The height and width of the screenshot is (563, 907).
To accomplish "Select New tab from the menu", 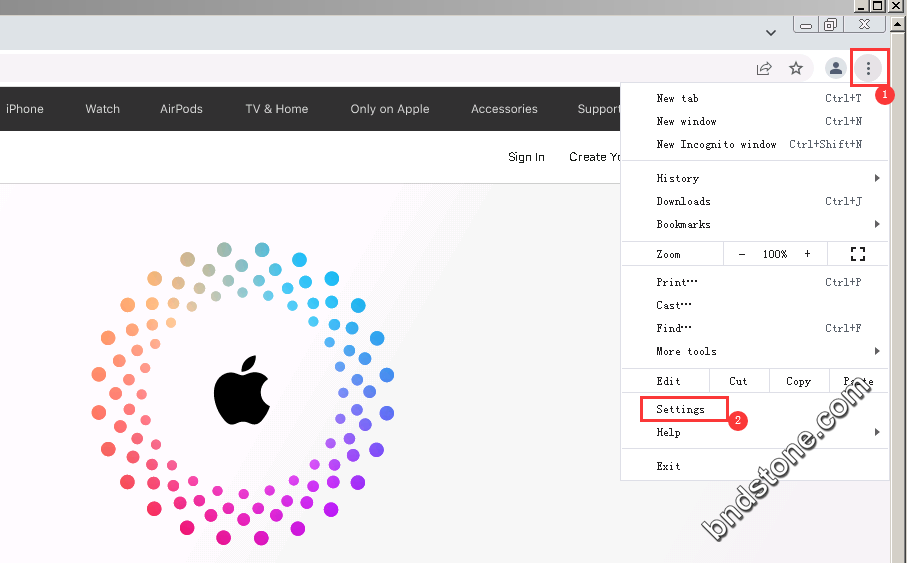I will click(x=755, y=98).
